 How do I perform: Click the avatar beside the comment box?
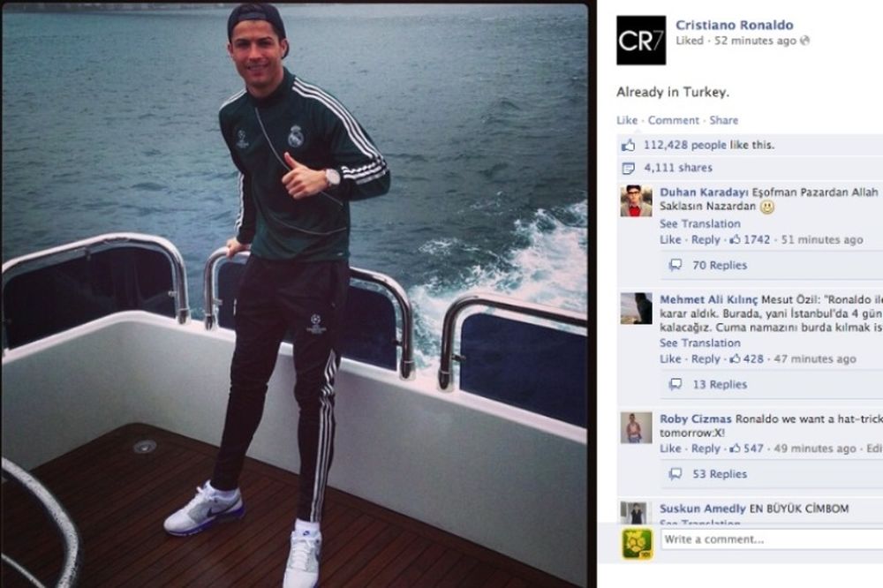click(x=638, y=544)
